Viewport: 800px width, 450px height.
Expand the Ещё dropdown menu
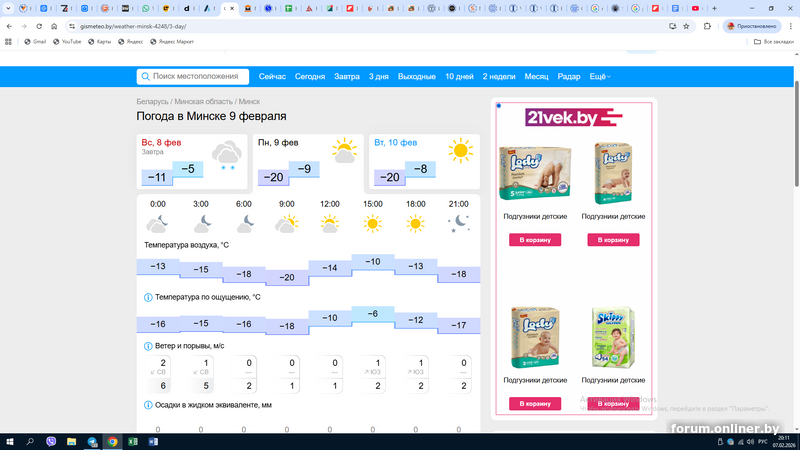point(600,77)
